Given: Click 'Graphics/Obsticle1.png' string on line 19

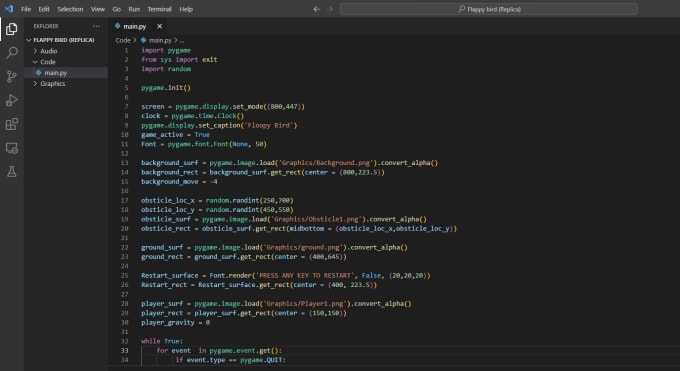Looking at the screenshot, I should click(316, 219).
